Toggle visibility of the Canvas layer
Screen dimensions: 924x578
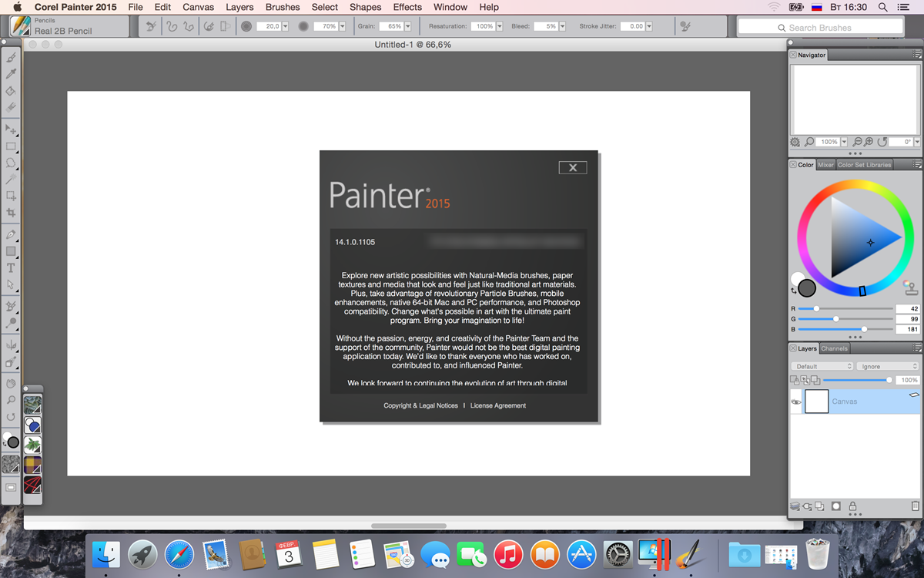click(x=796, y=402)
